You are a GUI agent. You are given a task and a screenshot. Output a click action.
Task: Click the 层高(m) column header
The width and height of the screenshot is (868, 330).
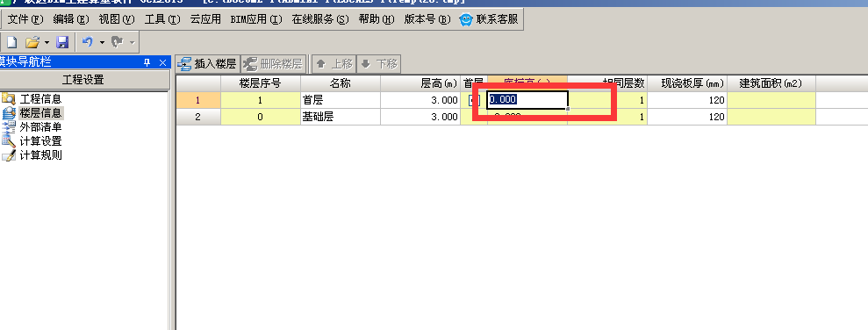coord(420,83)
